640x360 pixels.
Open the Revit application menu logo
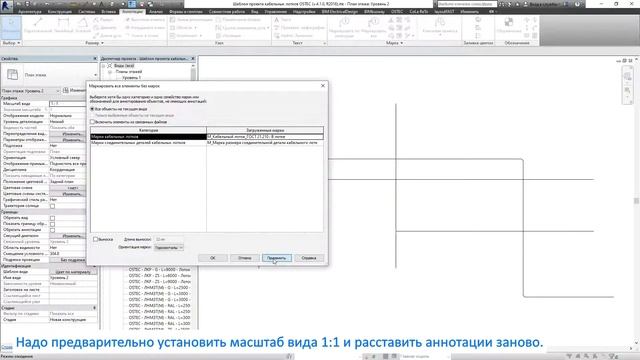[x=6, y=5]
